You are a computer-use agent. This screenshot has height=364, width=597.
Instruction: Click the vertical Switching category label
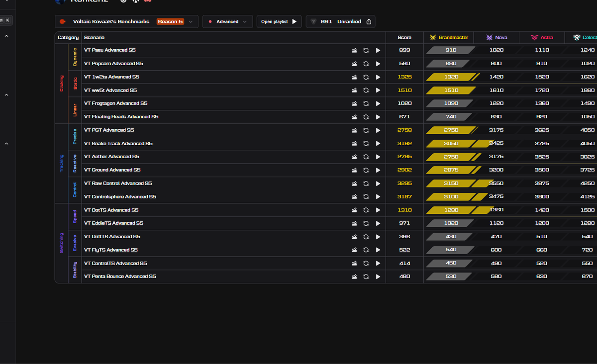point(62,243)
